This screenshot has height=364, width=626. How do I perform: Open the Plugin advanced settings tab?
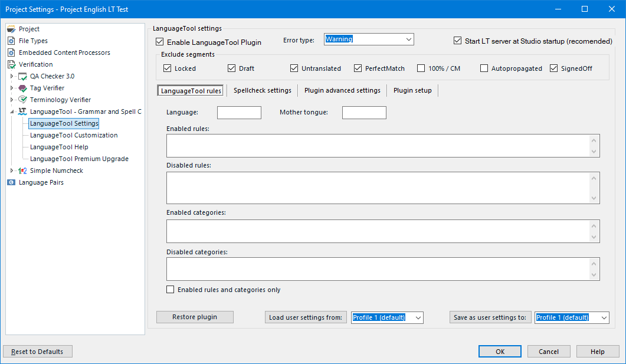[342, 90]
